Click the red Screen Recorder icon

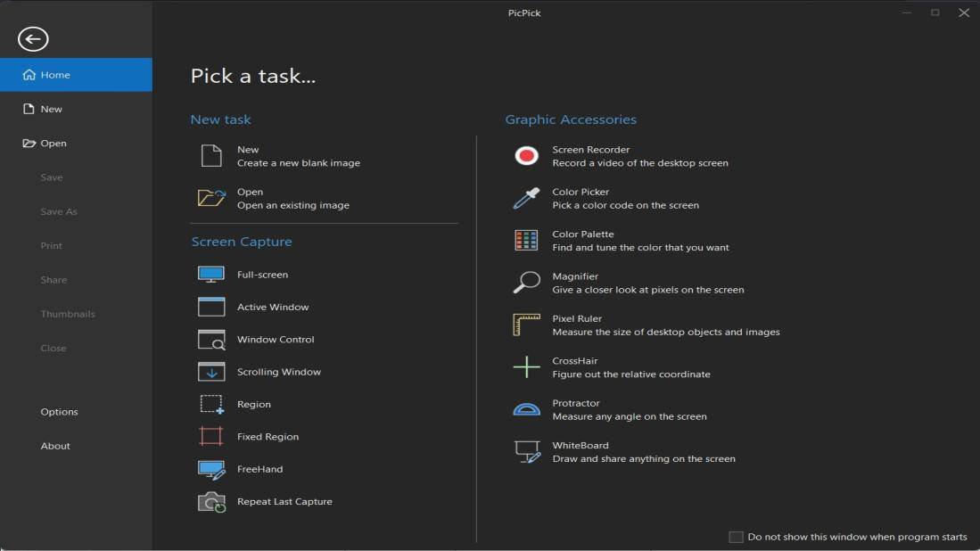coord(526,155)
